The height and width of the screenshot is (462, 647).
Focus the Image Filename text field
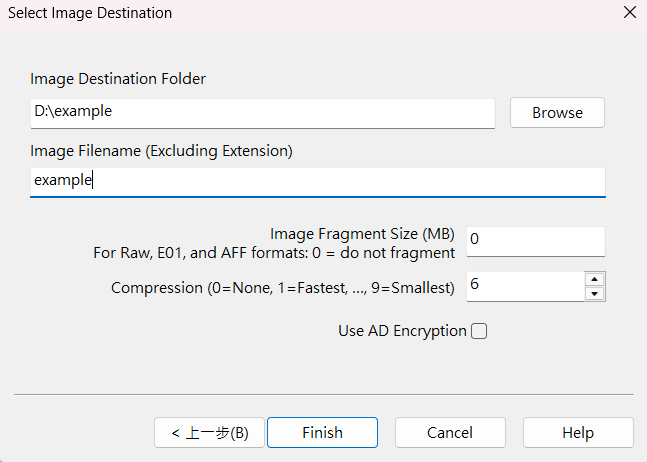click(317, 181)
